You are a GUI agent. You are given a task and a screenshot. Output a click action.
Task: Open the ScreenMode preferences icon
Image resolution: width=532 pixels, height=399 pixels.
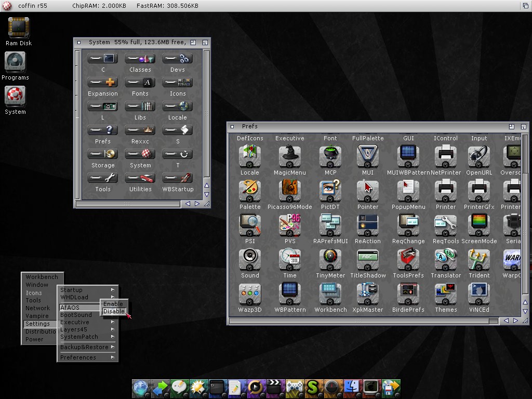479,224
